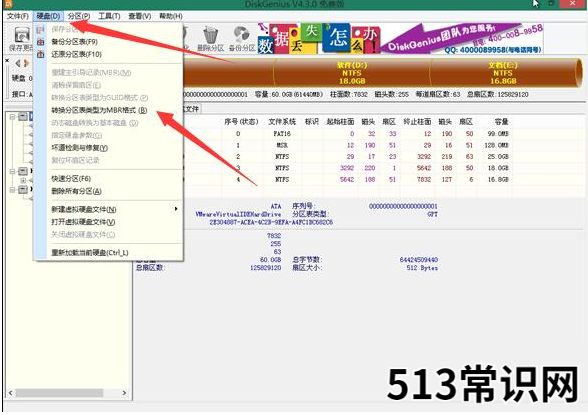Screen dimensions: 588x415
Task: Click the 容量 column header
Action: tap(501, 122)
